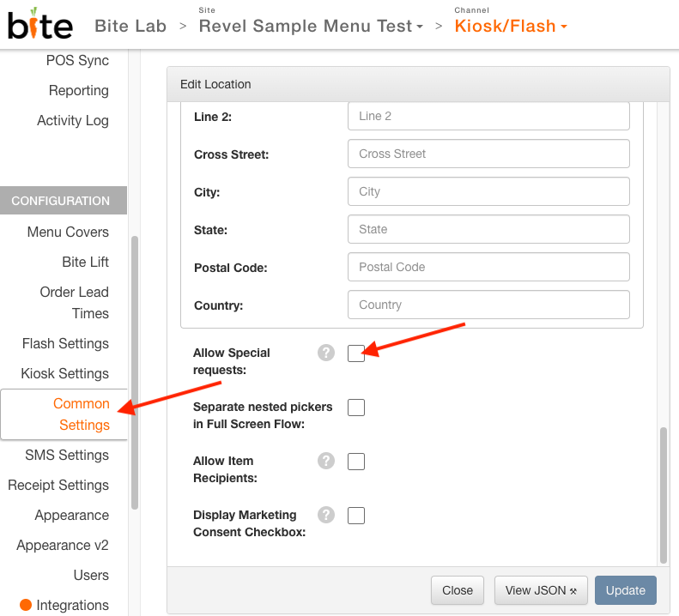The width and height of the screenshot is (679, 616).
Task: Click the Bite Lab breadcrumb link
Action: [130, 26]
